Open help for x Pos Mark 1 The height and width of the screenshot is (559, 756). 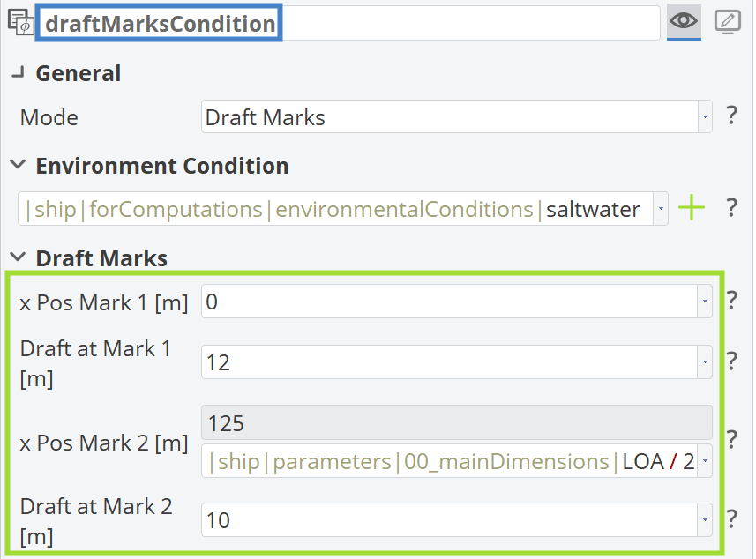tap(731, 301)
